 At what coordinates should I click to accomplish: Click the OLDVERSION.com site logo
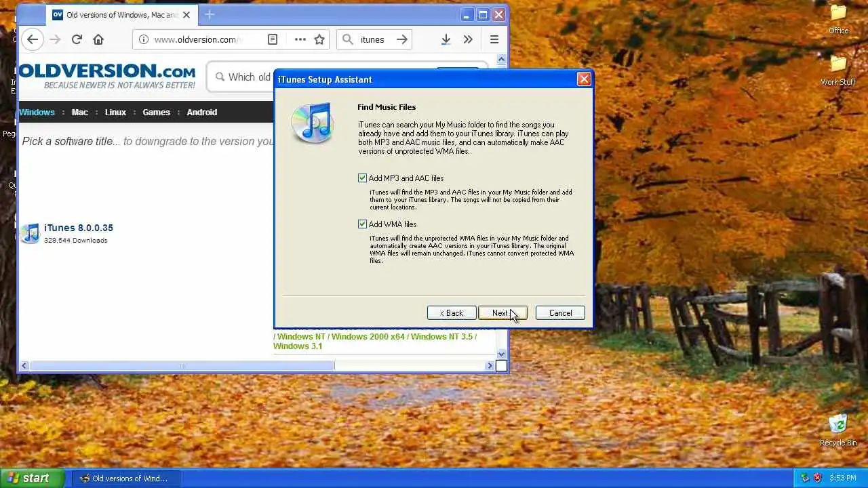point(107,76)
